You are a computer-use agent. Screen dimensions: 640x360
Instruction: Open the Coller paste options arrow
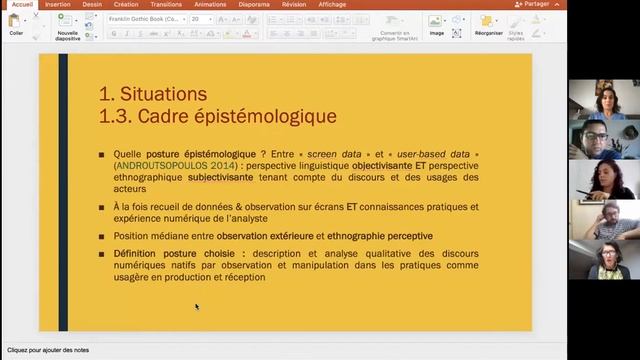(25, 20)
